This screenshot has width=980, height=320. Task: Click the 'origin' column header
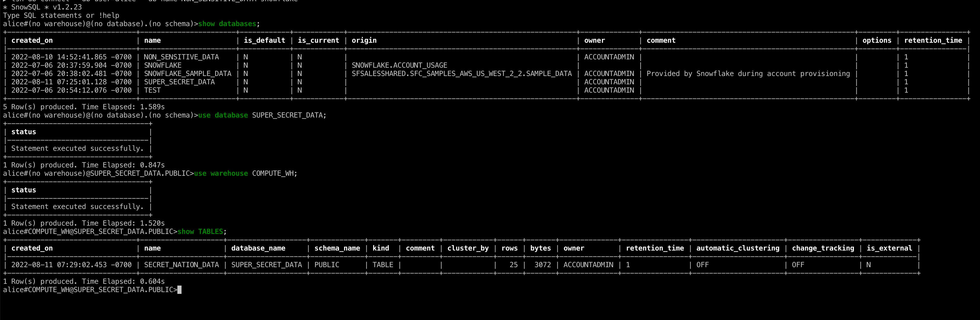tap(364, 40)
